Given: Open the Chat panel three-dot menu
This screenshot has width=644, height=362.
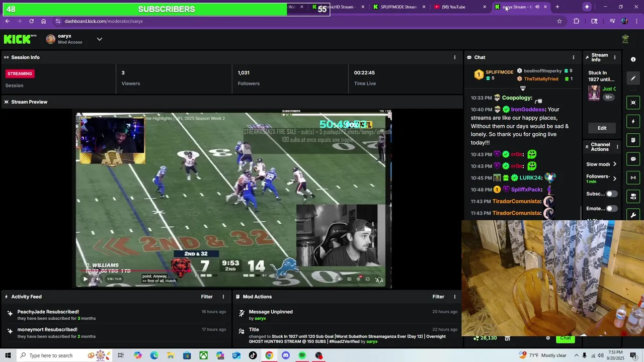Looking at the screenshot, I should [573, 57].
